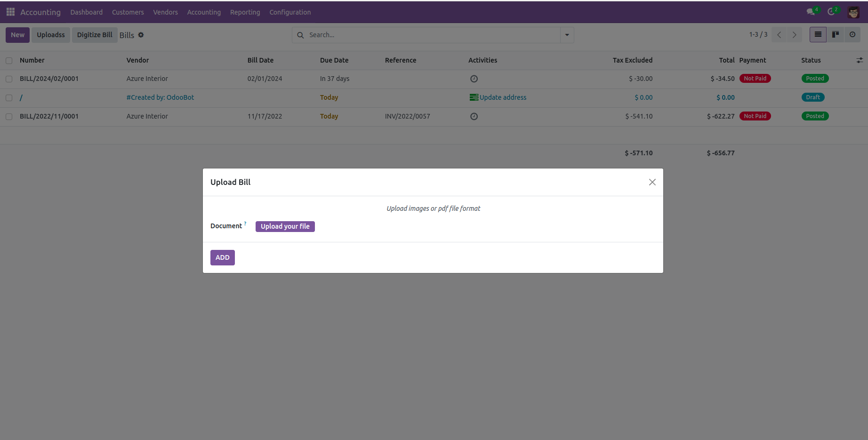
Task: Go to next page of records
Action: pyautogui.click(x=795, y=35)
